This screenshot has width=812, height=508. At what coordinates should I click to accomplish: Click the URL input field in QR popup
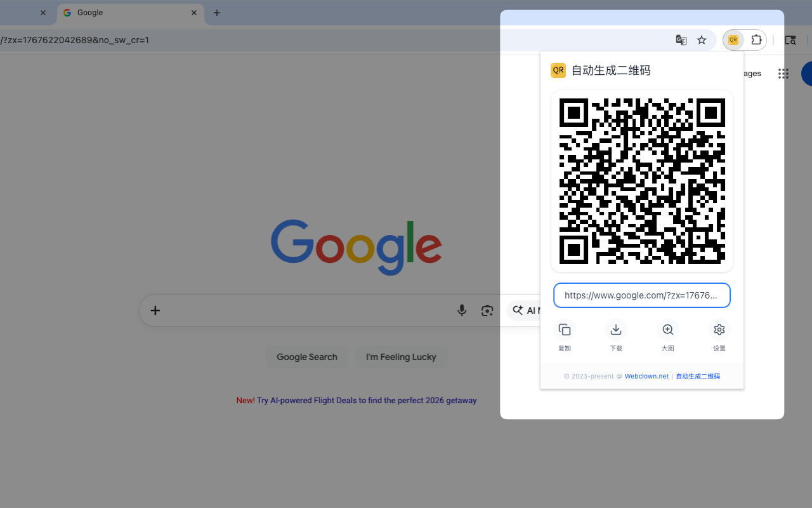click(642, 295)
